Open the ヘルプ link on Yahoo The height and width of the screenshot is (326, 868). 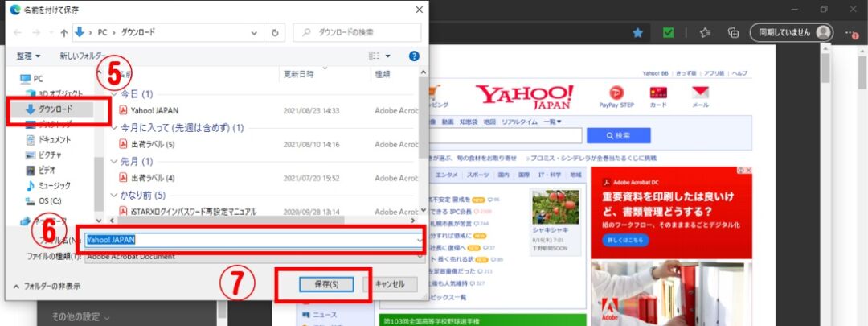pyautogui.click(x=739, y=73)
